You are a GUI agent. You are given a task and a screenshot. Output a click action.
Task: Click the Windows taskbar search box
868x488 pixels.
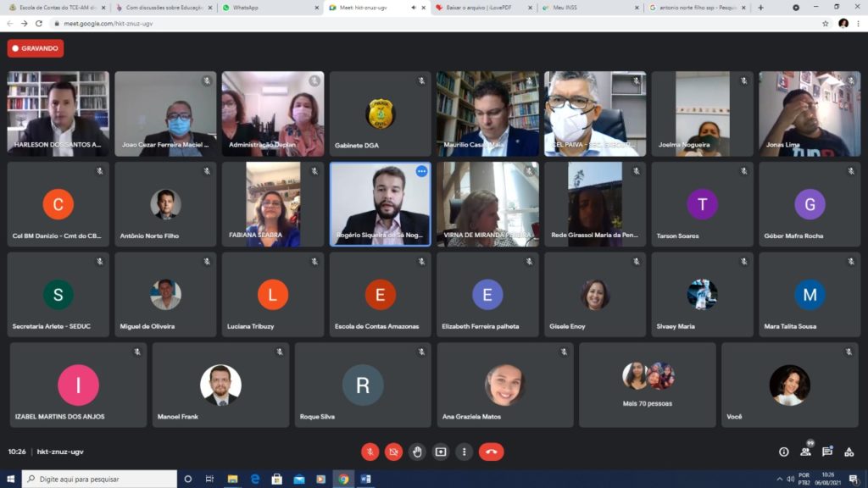click(100, 479)
